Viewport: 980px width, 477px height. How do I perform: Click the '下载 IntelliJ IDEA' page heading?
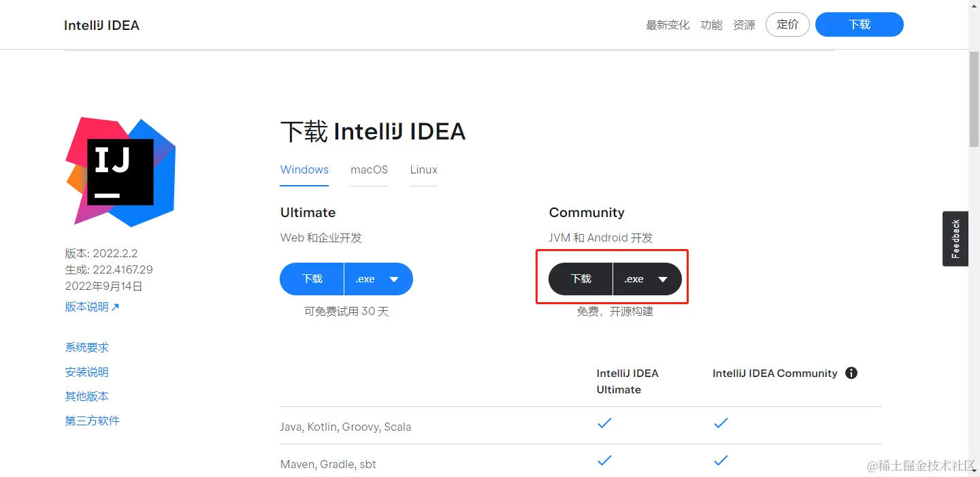click(x=373, y=132)
